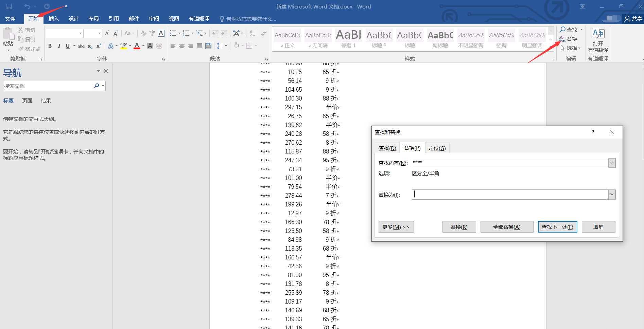Viewport: 644px width, 329px height.
Task: Open the 选择 (Select) dropdown in editing group
Action: pos(570,48)
